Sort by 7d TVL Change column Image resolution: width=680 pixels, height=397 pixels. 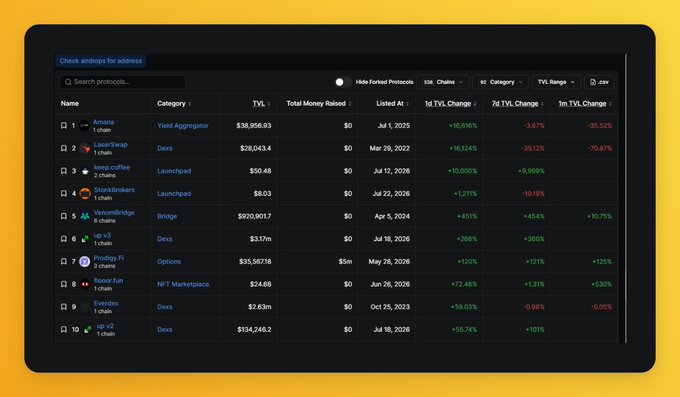(518, 103)
